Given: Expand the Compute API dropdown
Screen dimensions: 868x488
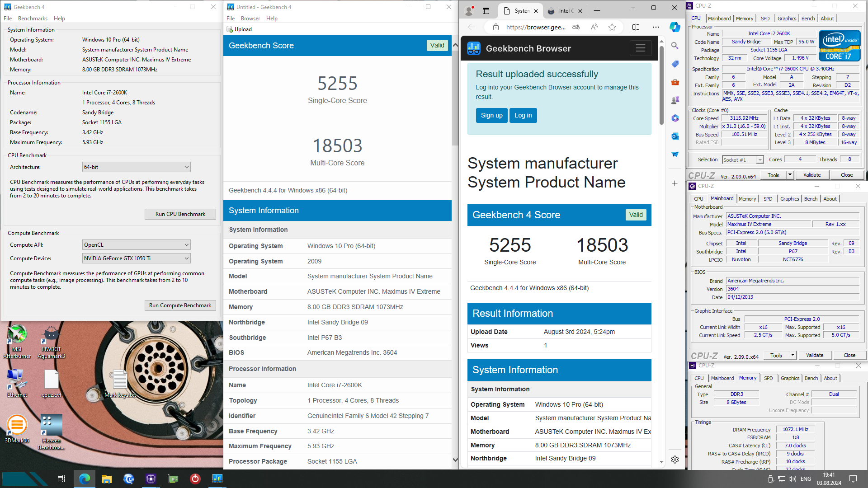Looking at the screenshot, I should 136,245.
